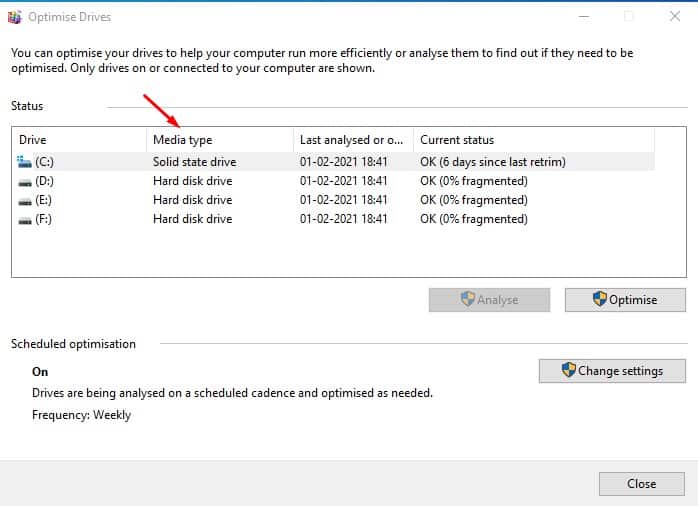Click the shield icon on Change settings

click(568, 370)
